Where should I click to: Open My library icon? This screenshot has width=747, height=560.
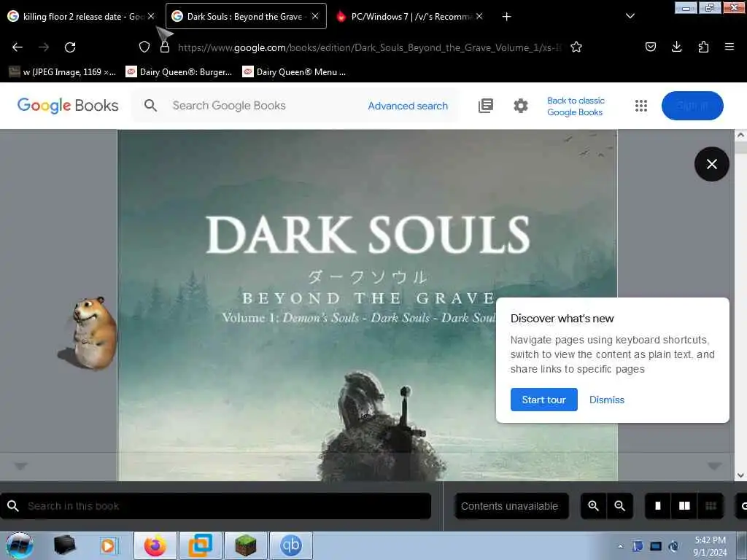[485, 106]
